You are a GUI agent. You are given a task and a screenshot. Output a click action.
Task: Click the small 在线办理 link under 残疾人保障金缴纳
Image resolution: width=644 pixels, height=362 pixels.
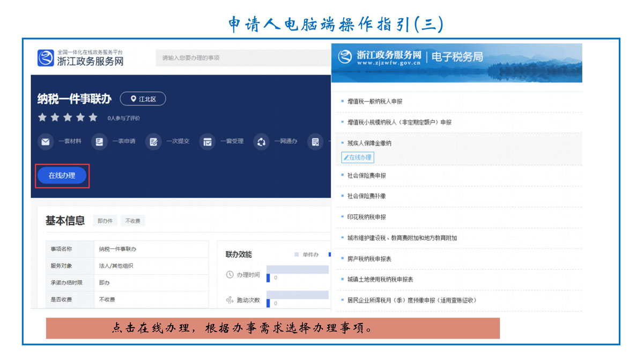pos(358,157)
